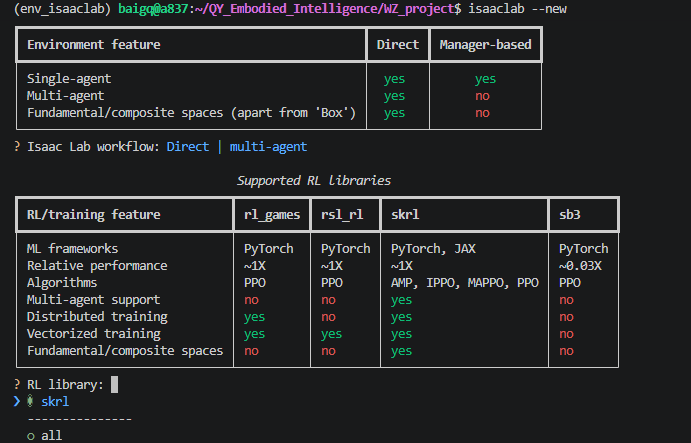Click the 'ML frameworks' row label
This screenshot has height=443, width=691.
click(72, 249)
